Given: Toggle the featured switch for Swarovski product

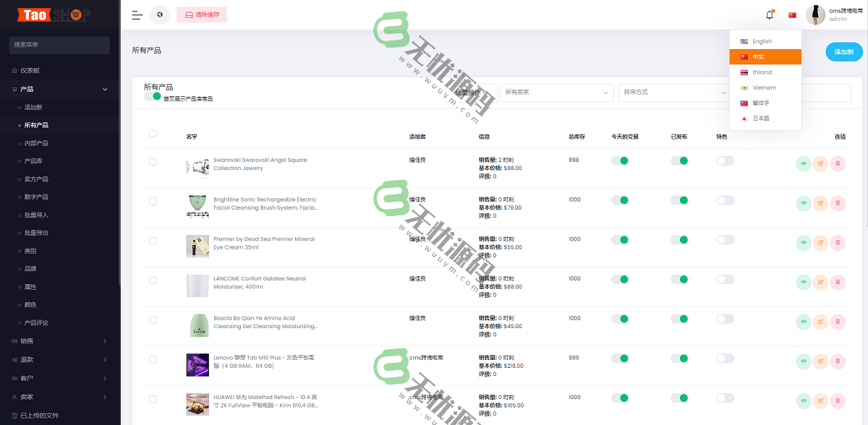Looking at the screenshot, I should (725, 160).
